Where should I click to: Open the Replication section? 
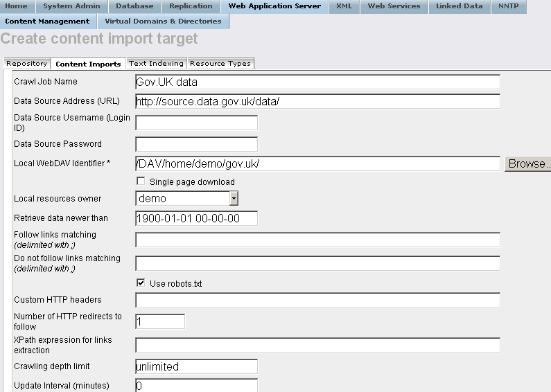[x=191, y=6]
